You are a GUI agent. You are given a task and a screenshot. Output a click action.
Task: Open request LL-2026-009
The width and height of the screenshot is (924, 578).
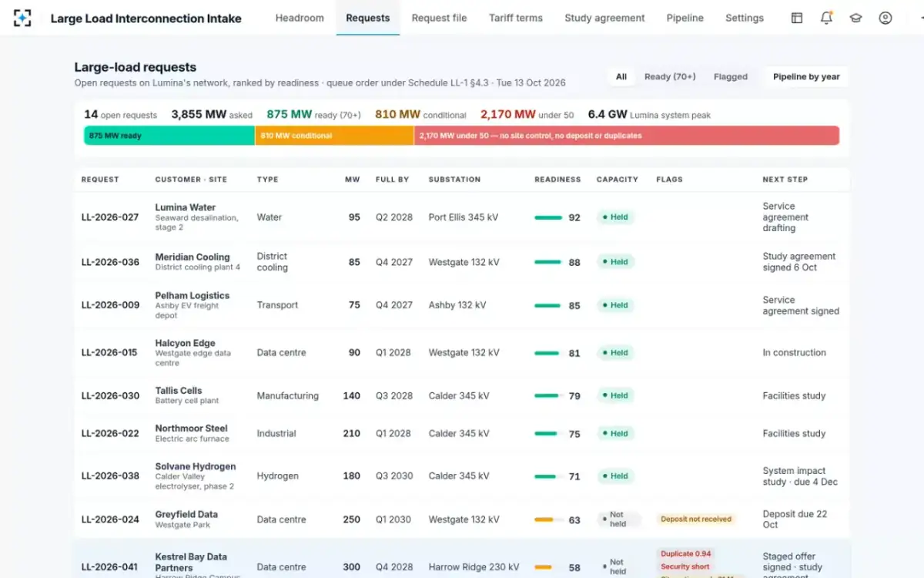tap(110, 305)
